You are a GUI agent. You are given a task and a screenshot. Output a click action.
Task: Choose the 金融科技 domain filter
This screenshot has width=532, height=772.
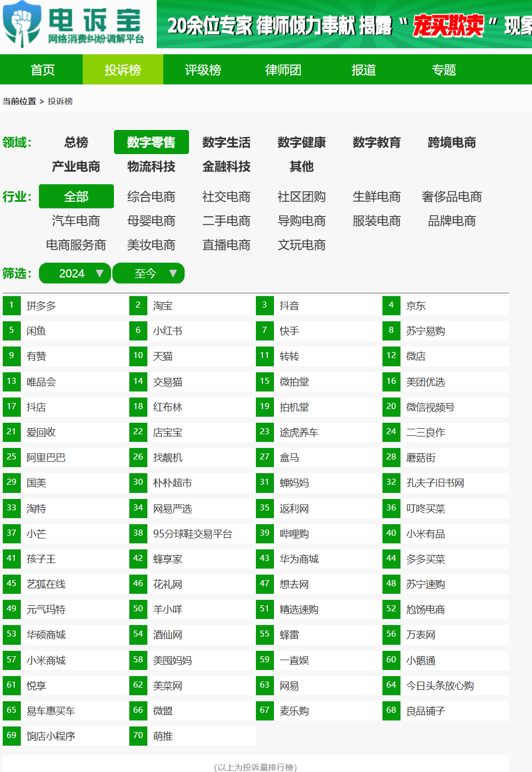[x=226, y=167]
